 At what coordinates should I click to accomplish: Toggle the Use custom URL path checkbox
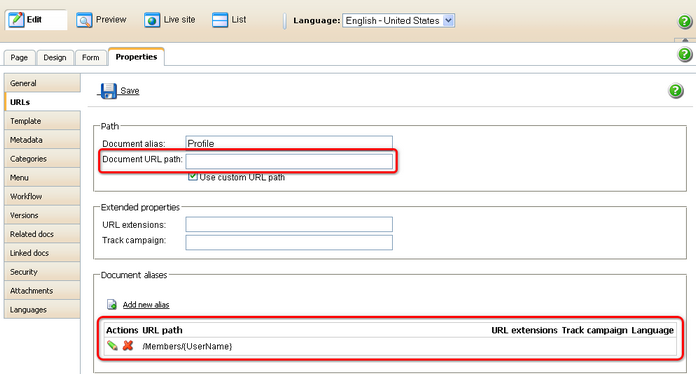[193, 177]
